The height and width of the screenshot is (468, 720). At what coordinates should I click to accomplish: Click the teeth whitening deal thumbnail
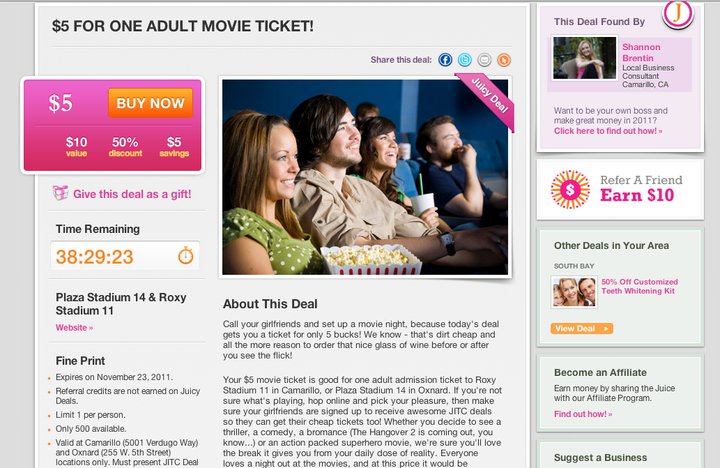pyautogui.click(x=574, y=292)
